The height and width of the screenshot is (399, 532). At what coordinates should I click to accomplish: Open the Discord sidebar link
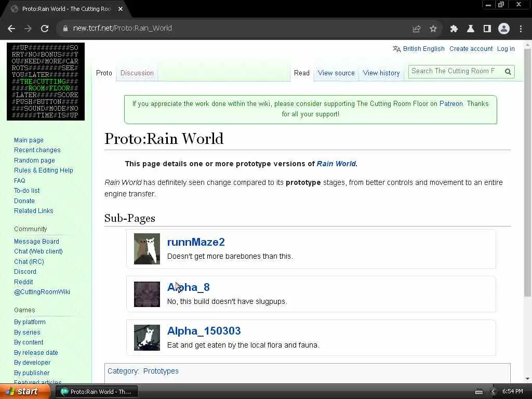(x=25, y=272)
